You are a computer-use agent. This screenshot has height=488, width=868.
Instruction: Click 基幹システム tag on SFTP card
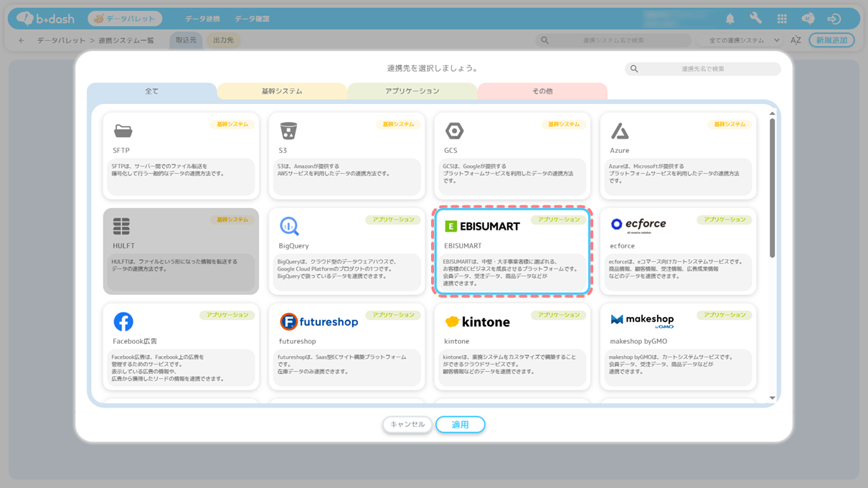point(232,124)
